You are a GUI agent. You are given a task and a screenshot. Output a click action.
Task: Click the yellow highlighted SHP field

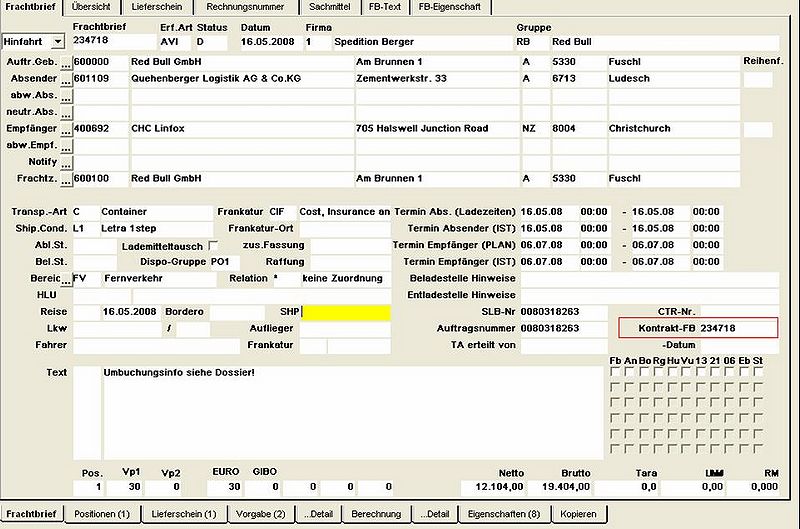click(x=346, y=312)
